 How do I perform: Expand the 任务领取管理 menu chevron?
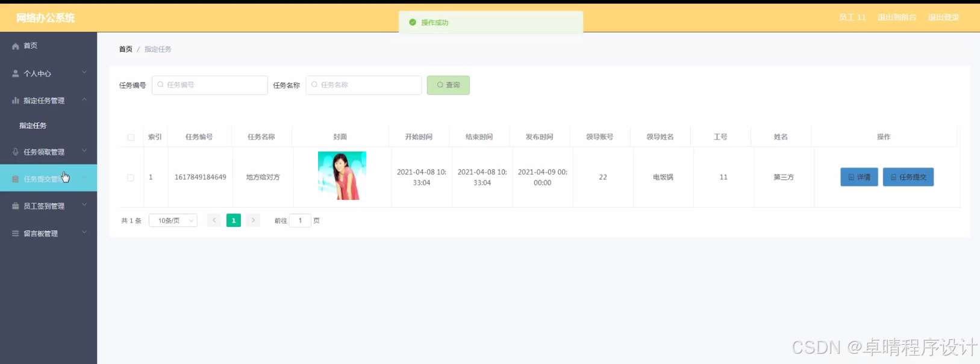84,151
